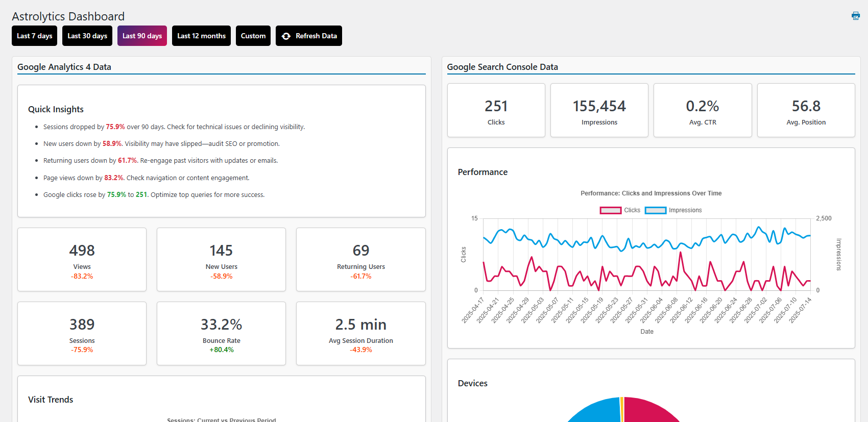
Task: Click the Visit Trends heading
Action: [x=51, y=400]
